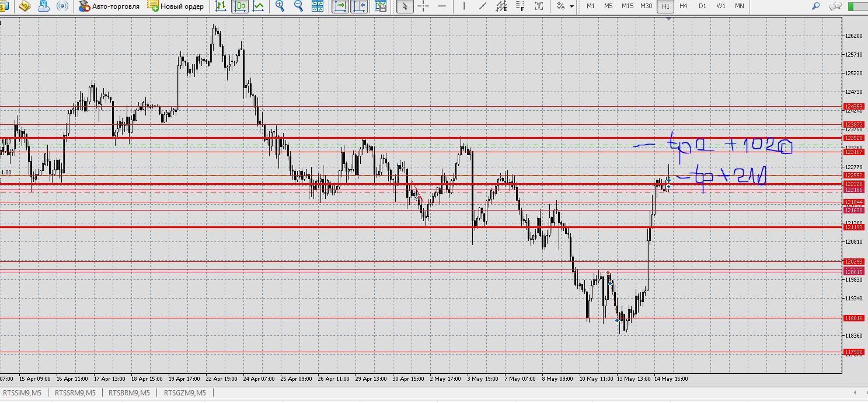Viewport: 868px width, 403px height.
Task: Switch to RTSGZM9,M5 chart tab
Action: click(185, 393)
